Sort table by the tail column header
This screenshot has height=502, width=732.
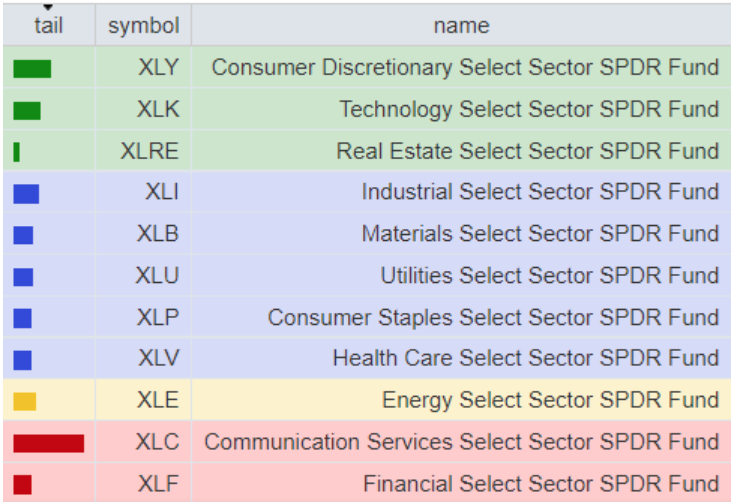coord(48,25)
